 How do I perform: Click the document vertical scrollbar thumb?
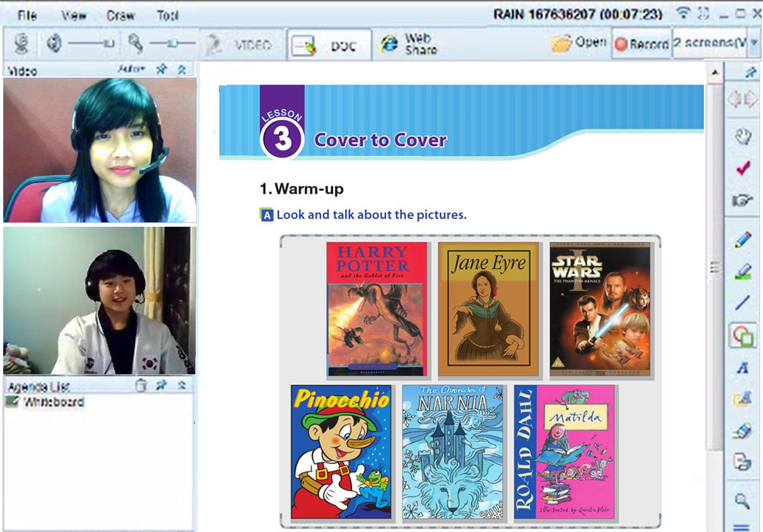tap(715, 267)
